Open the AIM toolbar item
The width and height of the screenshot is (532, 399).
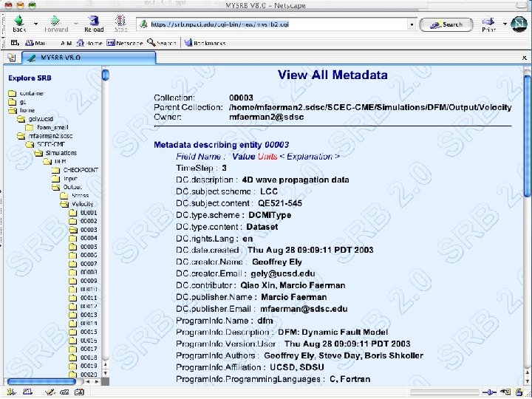pyautogui.click(x=66, y=43)
